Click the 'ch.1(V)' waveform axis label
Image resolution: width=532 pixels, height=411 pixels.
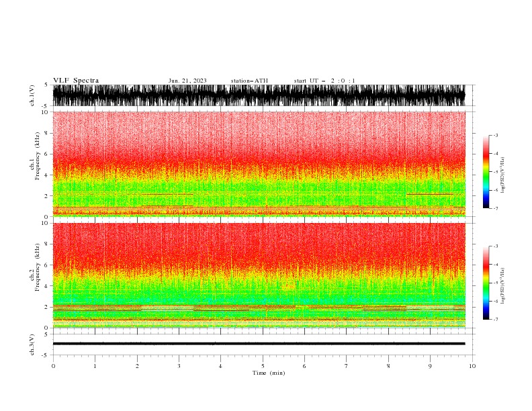[x=32, y=95]
